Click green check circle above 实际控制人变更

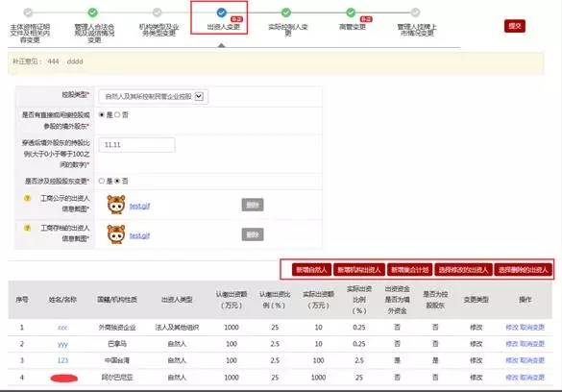coord(286,12)
